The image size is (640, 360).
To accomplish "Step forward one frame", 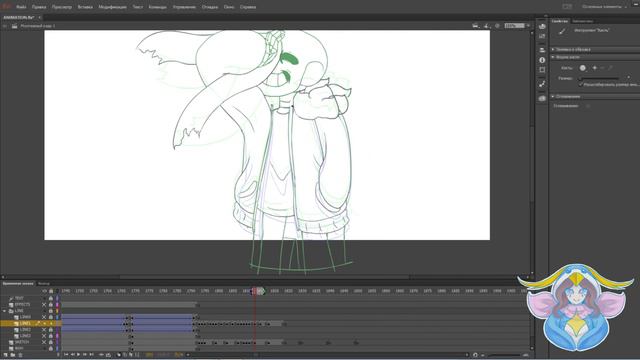I will [85, 355].
